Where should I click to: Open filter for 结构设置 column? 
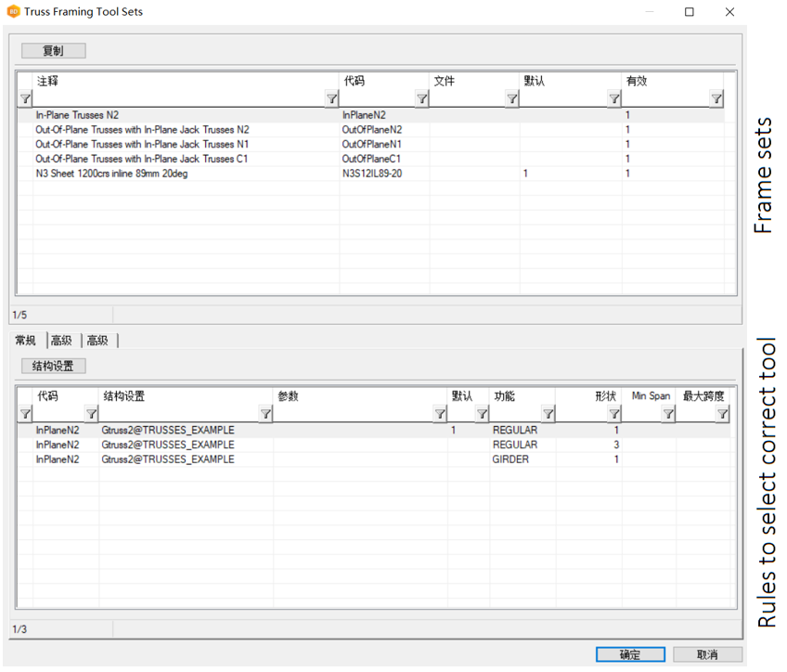[x=266, y=414]
